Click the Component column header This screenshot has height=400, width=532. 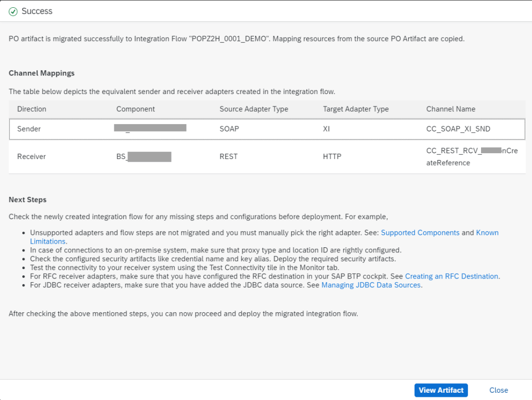135,109
